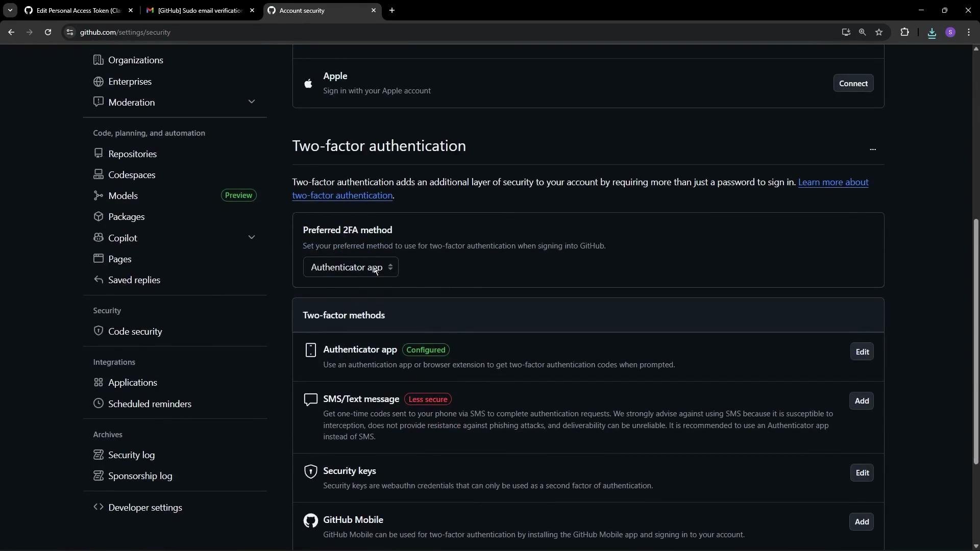Switch to the GitHub Sudo email verification tab
Viewport: 980px width, 551px height.
[x=201, y=10]
